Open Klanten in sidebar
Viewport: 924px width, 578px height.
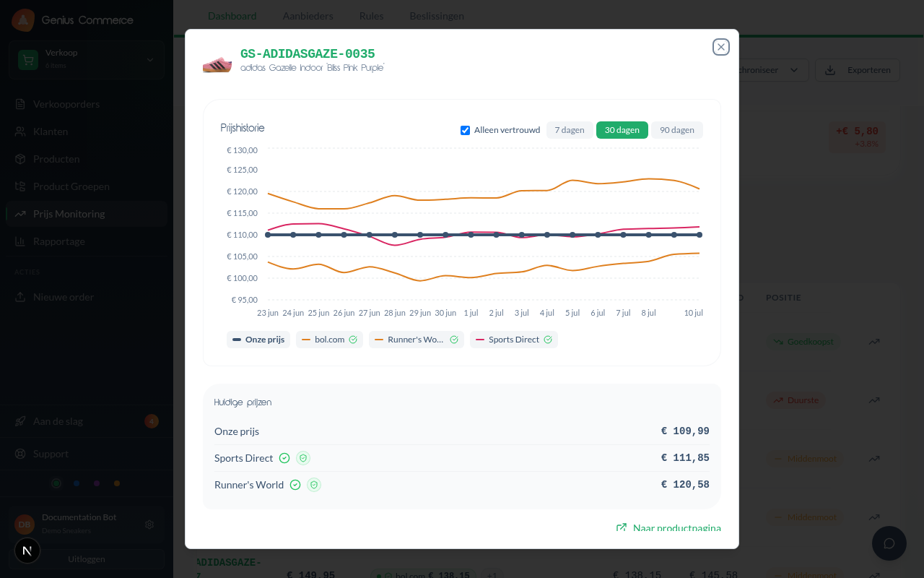pyautogui.click(x=87, y=131)
